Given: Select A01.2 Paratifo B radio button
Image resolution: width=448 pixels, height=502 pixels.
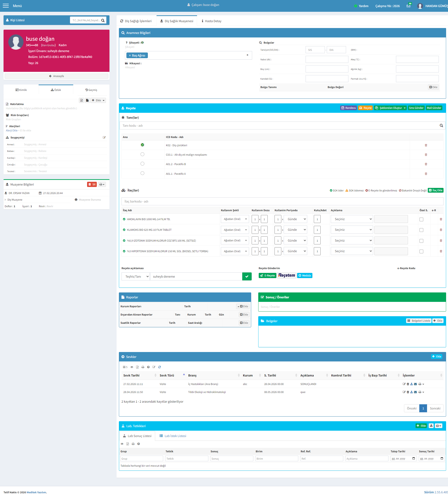Looking at the screenshot, I should [142, 164].
